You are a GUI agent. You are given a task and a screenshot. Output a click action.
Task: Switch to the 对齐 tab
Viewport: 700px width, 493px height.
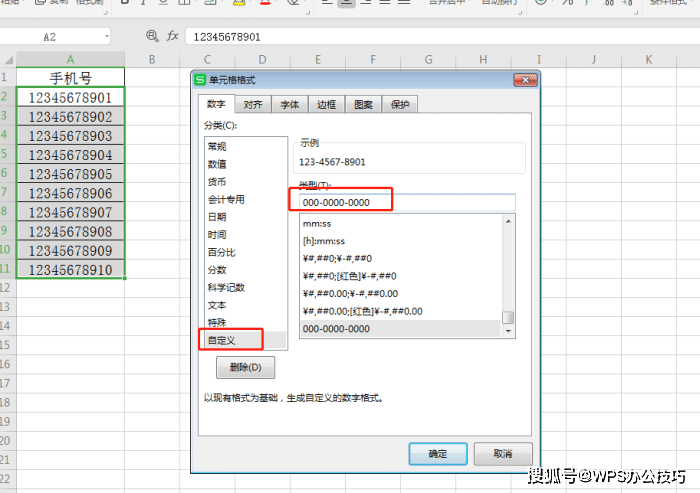(x=253, y=104)
